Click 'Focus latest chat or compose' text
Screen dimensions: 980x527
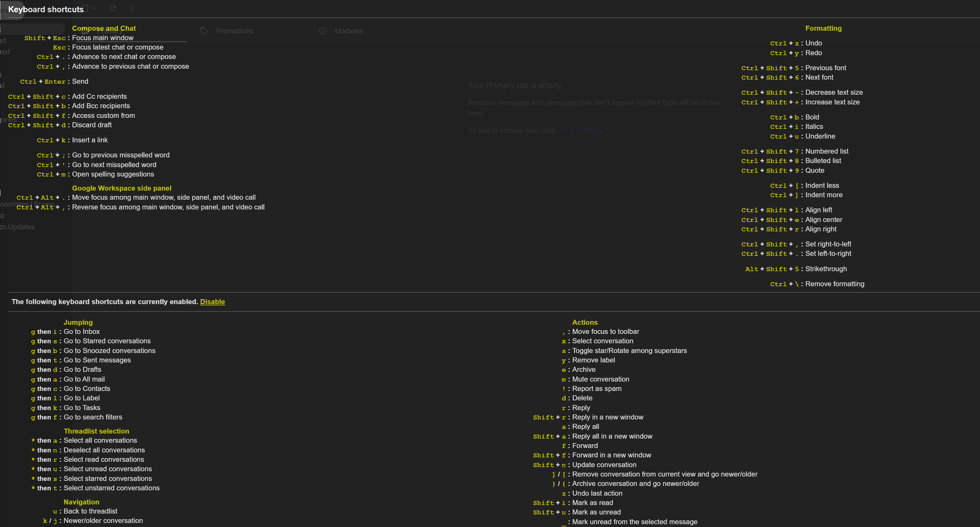(x=118, y=47)
